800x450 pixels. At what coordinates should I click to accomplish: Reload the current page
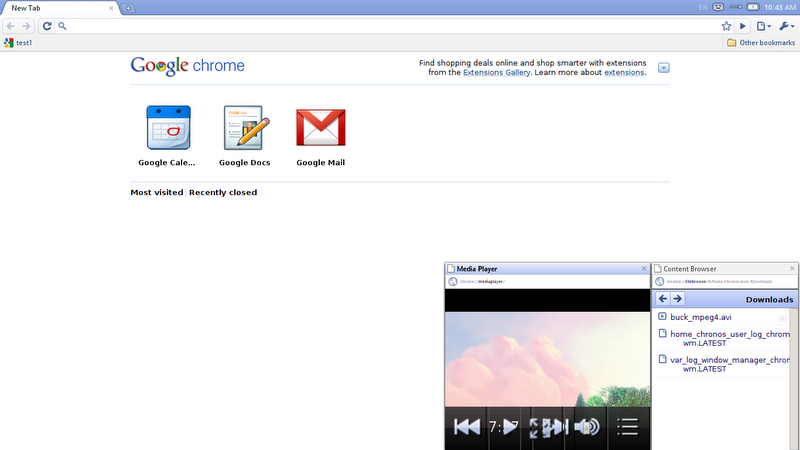tap(47, 26)
